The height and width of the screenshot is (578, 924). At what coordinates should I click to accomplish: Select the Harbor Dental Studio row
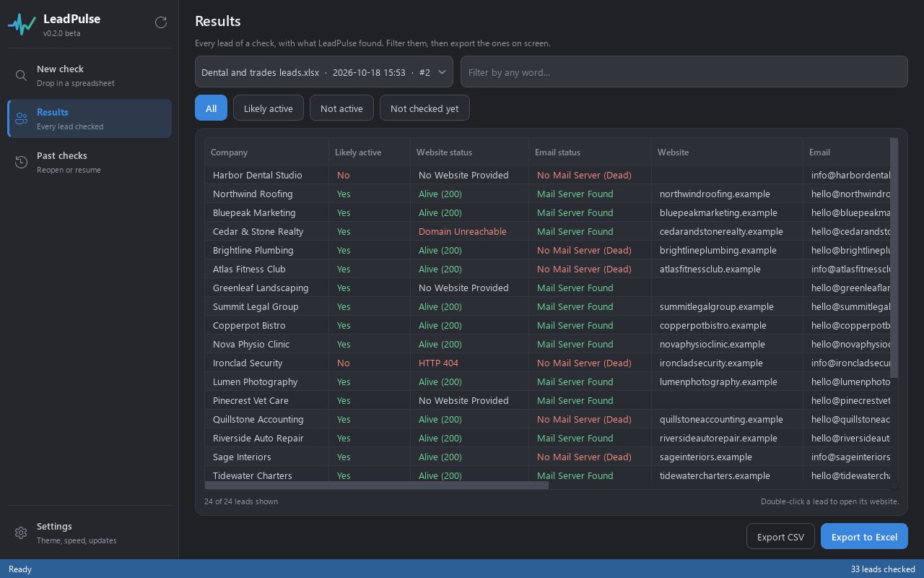(547, 175)
